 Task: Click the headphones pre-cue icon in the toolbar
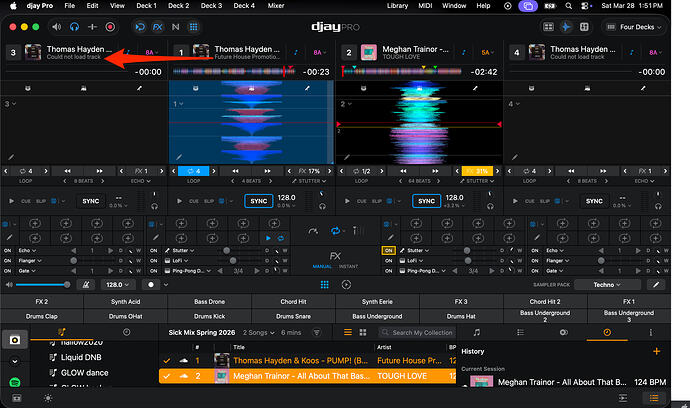74,27
